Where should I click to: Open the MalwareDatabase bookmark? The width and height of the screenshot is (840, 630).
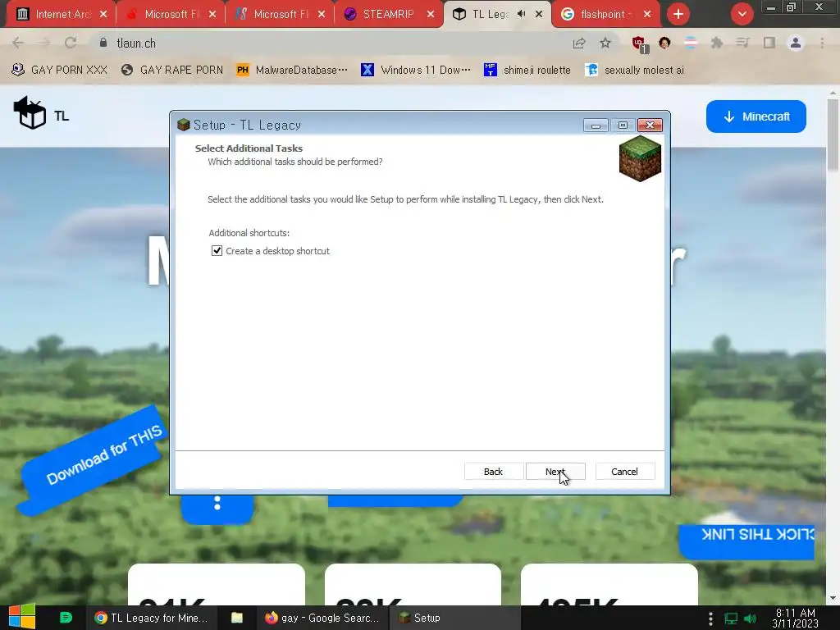click(x=292, y=70)
